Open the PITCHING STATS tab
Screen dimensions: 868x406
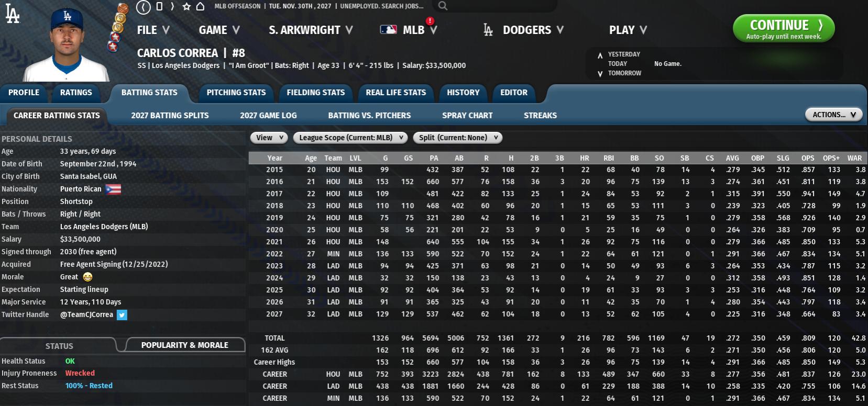pos(236,93)
